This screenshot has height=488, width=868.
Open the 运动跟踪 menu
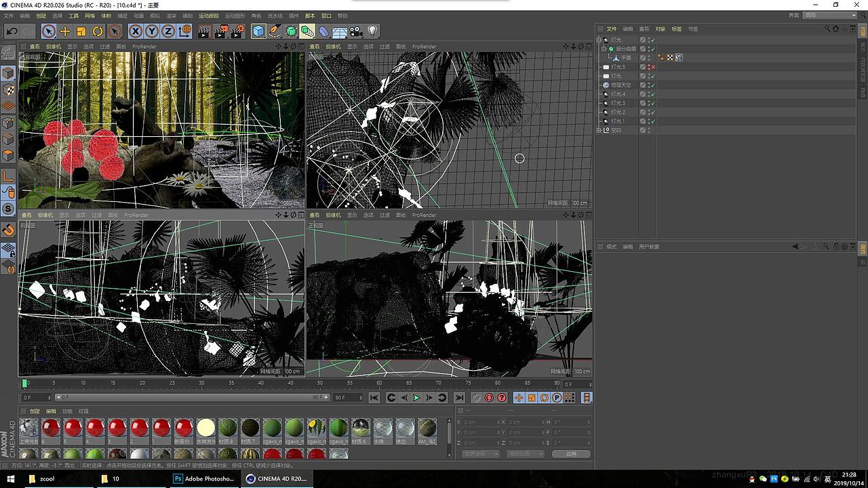click(209, 16)
